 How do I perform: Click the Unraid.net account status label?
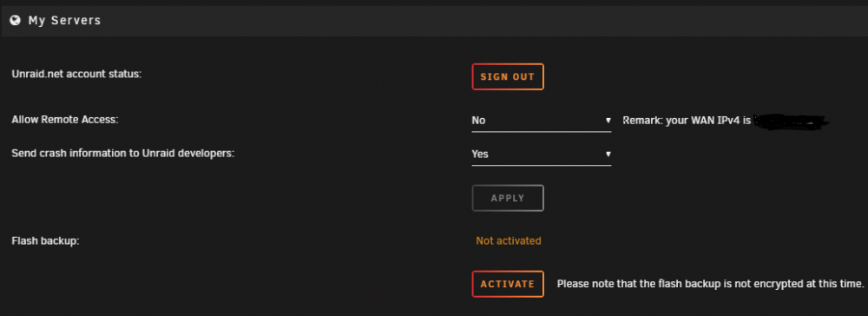(77, 74)
